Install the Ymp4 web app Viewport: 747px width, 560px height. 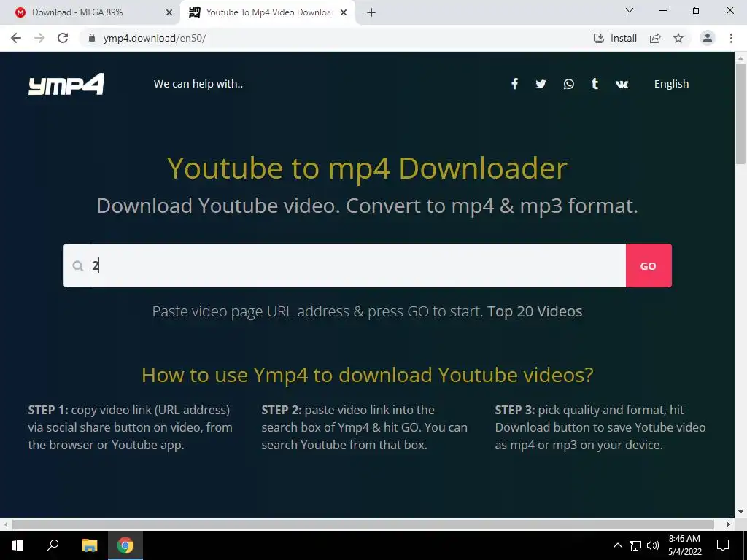[615, 38]
